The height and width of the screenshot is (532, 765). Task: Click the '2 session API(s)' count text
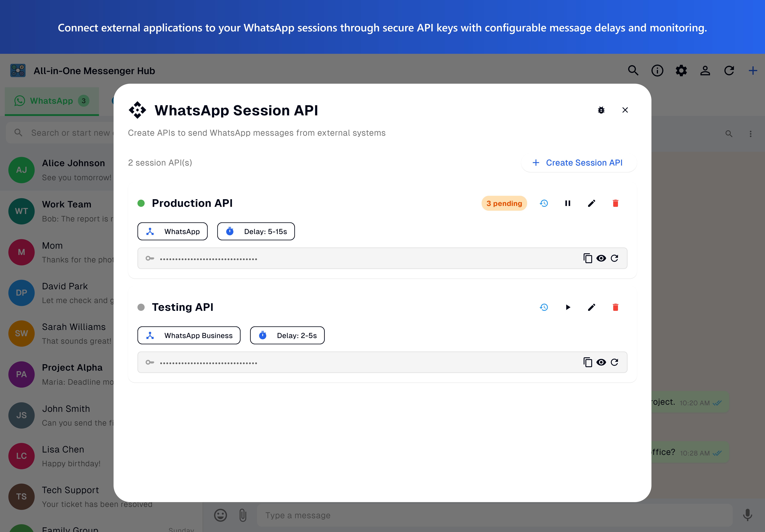point(160,163)
